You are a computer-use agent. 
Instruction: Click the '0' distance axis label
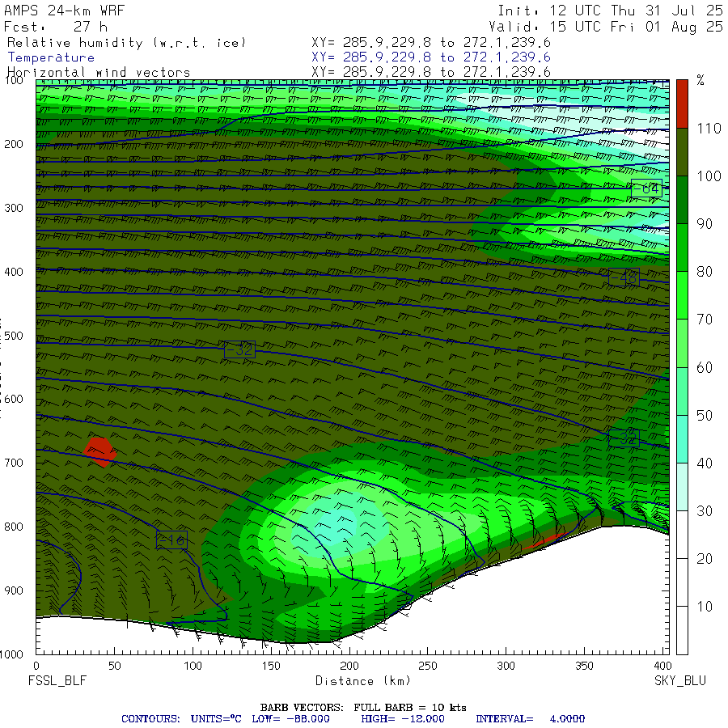point(36,666)
